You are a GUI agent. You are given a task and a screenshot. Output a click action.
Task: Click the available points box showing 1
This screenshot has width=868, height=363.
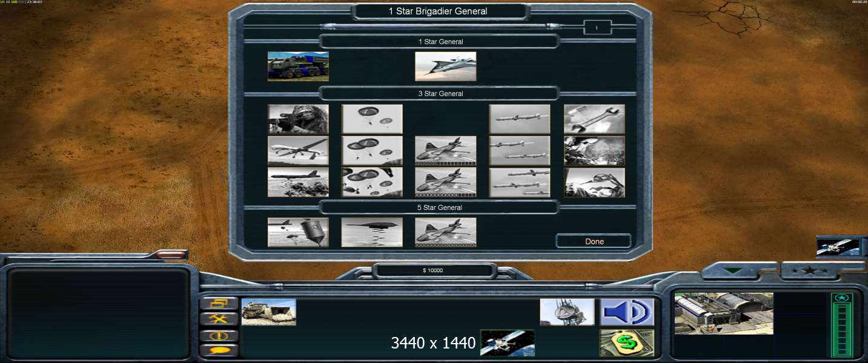[x=597, y=27]
